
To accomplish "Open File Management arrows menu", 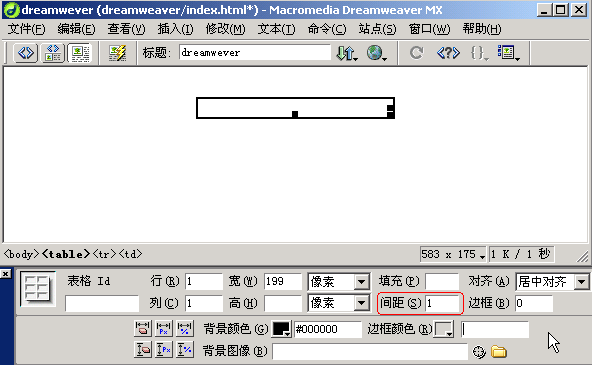I will (x=347, y=53).
